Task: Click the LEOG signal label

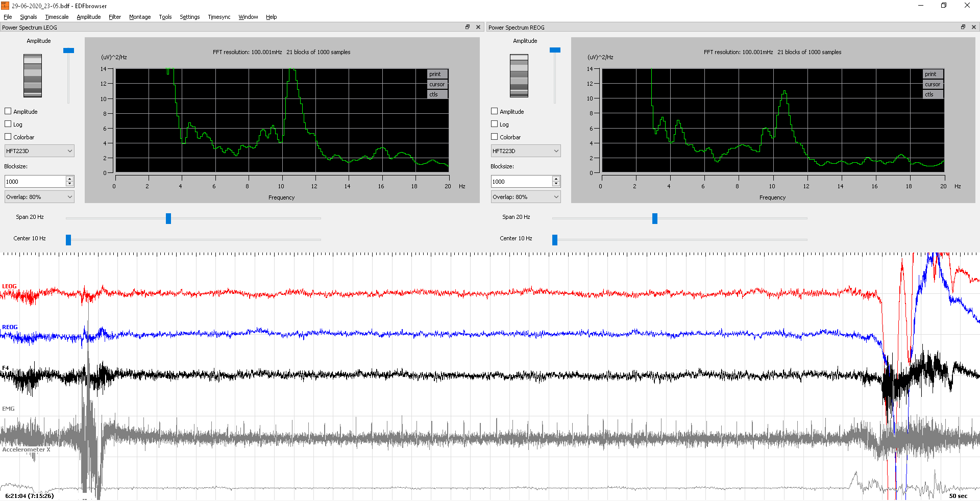Action: click(x=9, y=286)
